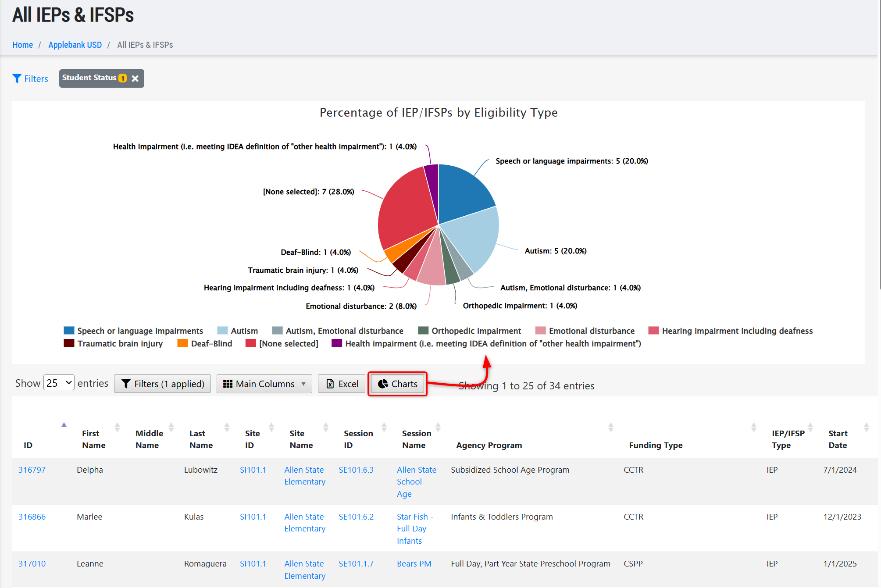881x588 pixels.
Task: Click the Main Columns grid icon
Action: tap(228, 384)
